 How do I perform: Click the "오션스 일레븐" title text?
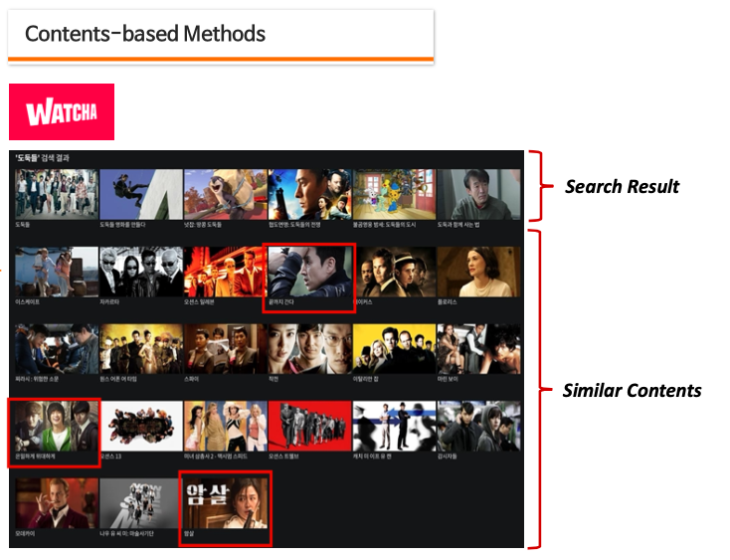point(199,302)
